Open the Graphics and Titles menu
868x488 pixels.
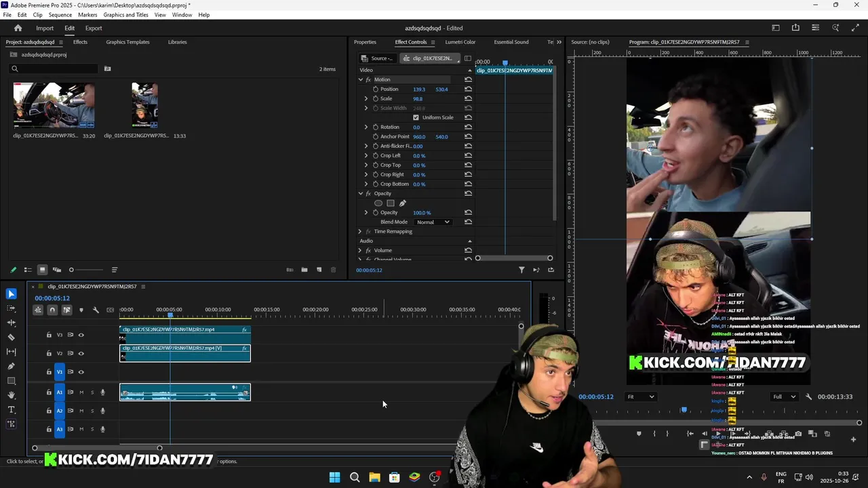(125, 14)
